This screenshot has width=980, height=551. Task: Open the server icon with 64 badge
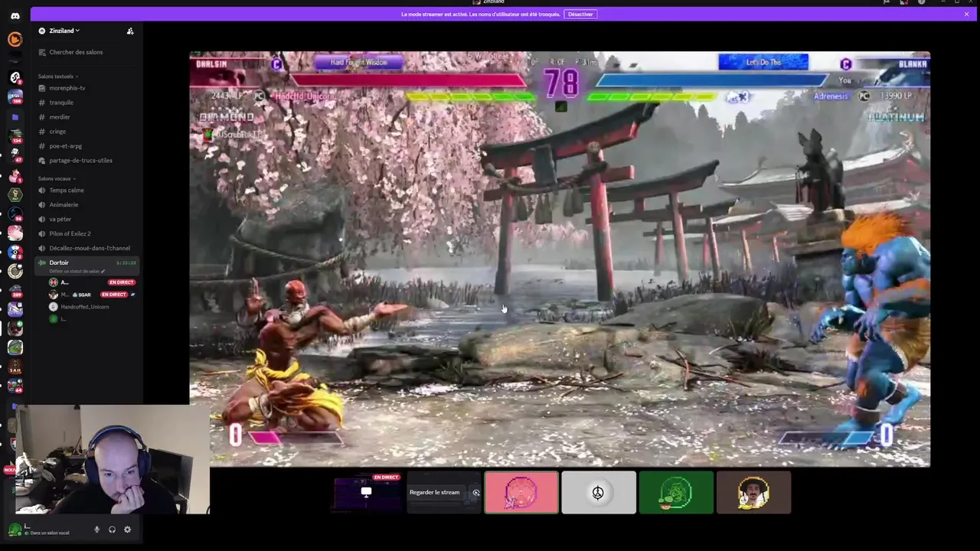pos(15,387)
